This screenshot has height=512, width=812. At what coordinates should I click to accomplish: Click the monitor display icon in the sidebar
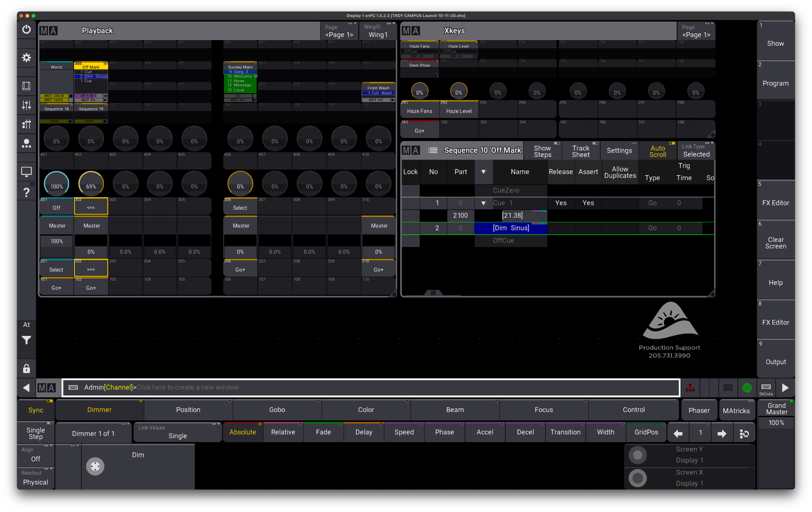(x=26, y=172)
